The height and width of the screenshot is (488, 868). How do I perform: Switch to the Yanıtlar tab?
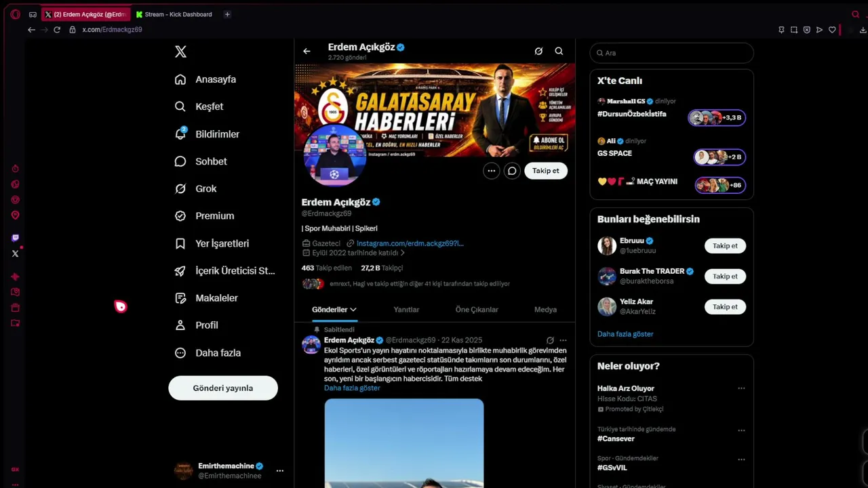[x=406, y=310]
